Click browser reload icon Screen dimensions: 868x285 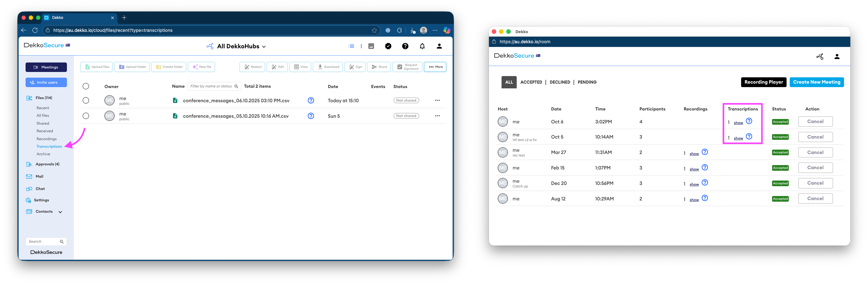[35, 30]
